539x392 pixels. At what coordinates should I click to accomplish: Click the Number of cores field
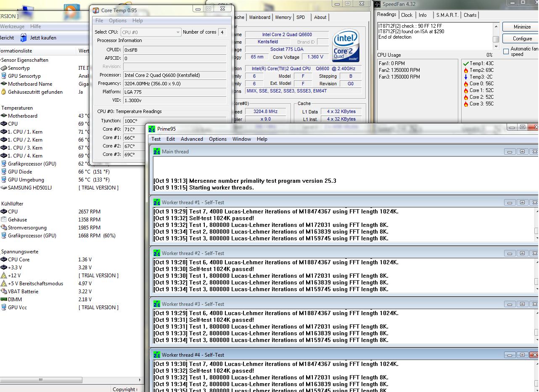coord(222,32)
